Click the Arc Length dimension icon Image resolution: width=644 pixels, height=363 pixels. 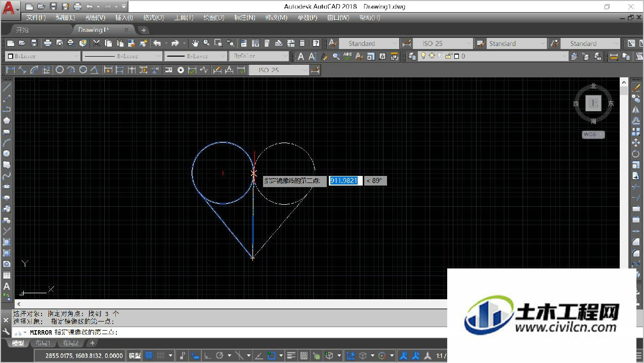pyautogui.click(x=34, y=70)
